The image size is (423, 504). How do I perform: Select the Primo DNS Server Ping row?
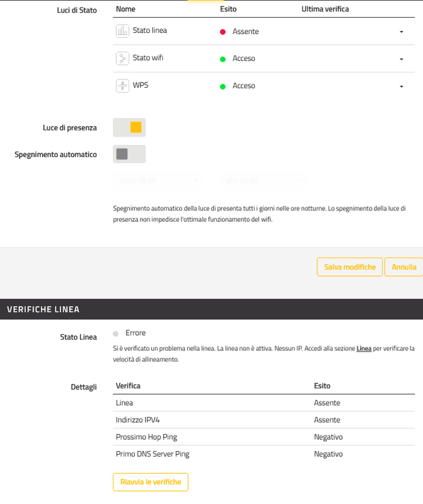click(153, 454)
